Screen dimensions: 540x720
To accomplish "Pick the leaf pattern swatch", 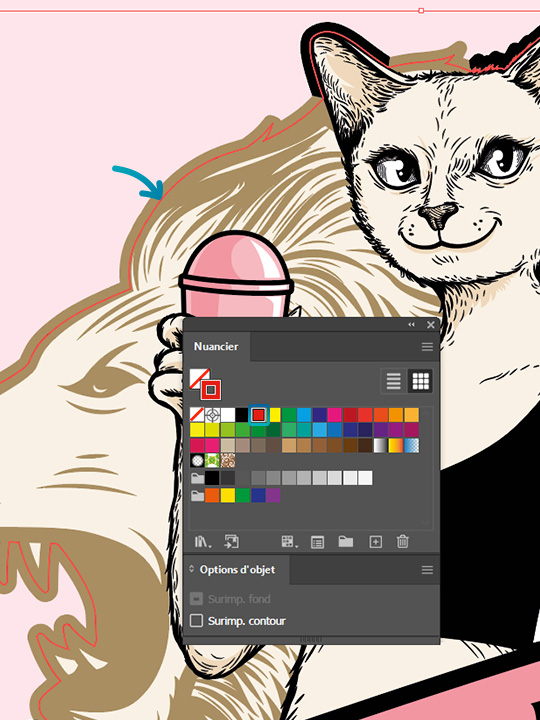I will coord(212,460).
